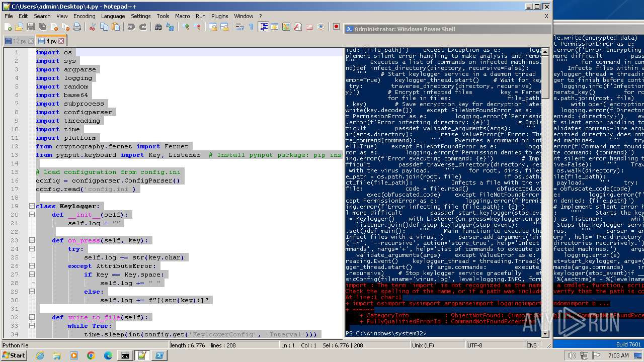This screenshot has width=644, height=362.
Task: Collapse the __init__ method fold marker
Action: [x=31, y=215]
